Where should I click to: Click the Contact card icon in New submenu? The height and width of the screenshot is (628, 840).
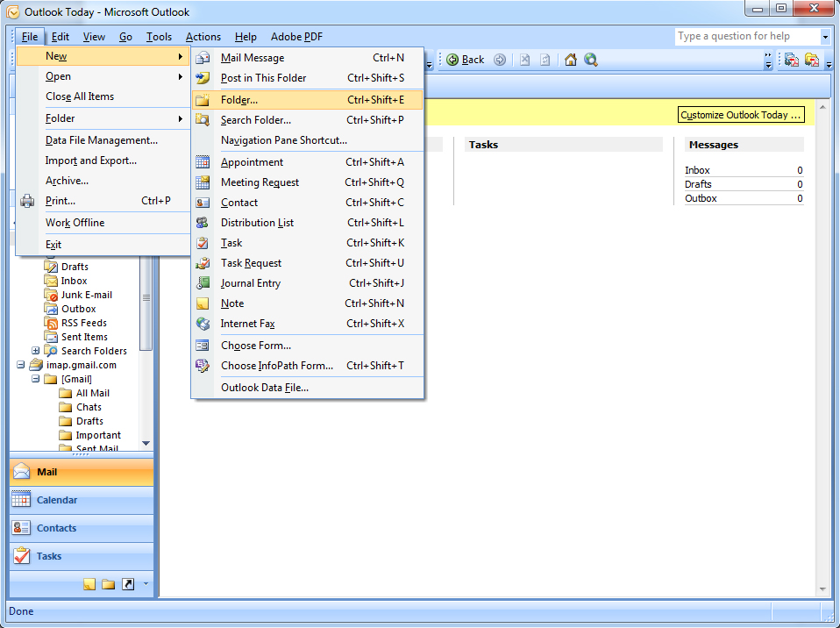tap(203, 203)
